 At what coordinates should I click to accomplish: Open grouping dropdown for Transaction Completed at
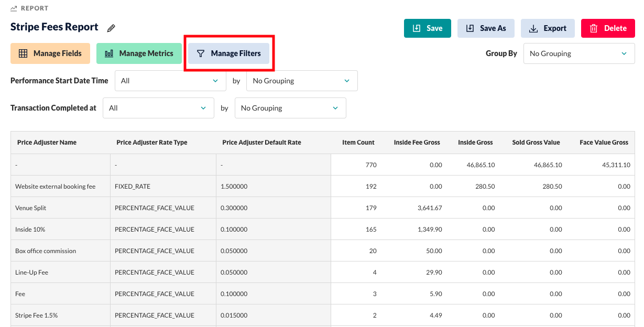(x=290, y=108)
